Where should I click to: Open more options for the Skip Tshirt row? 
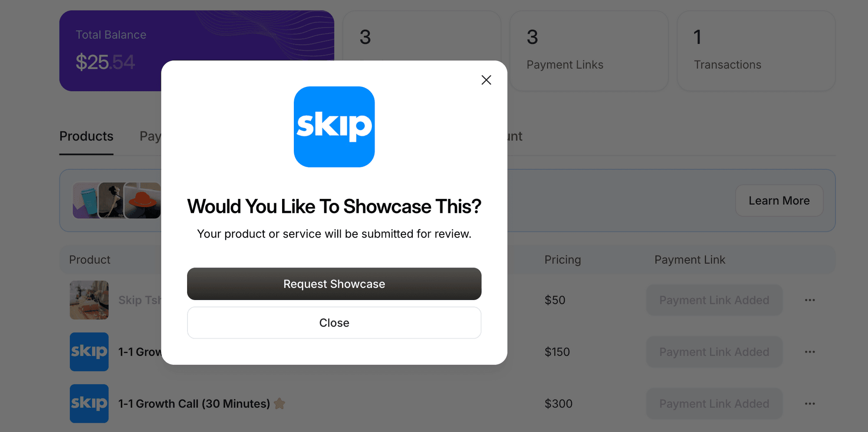(810, 300)
